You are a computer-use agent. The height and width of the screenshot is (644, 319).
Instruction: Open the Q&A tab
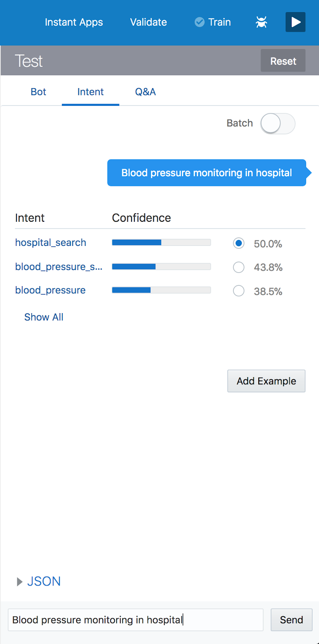coord(145,92)
